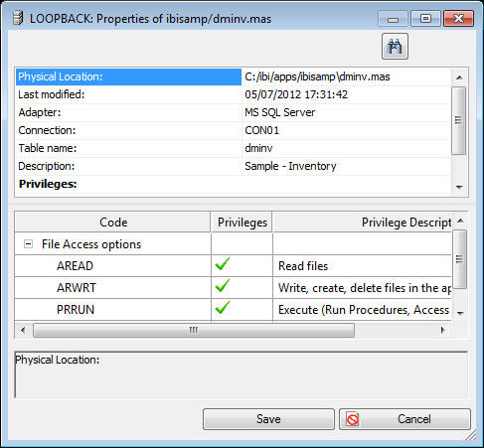Click the red Cancel prohibition icon
This screenshot has width=484, height=448.
click(352, 419)
